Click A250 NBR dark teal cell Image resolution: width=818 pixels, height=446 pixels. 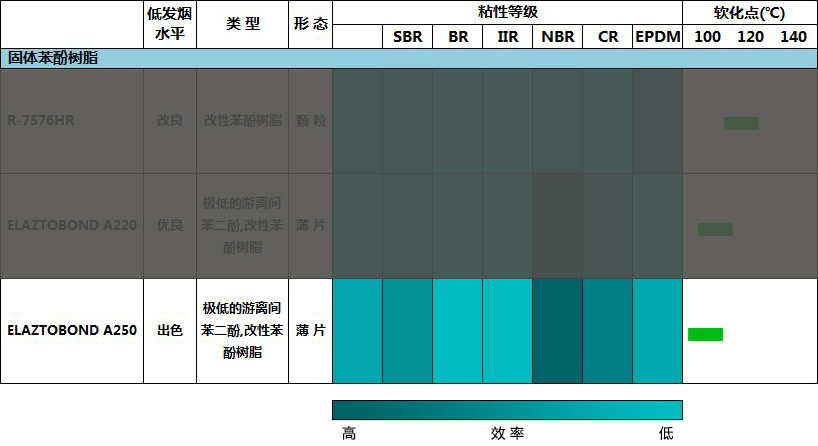pos(558,331)
